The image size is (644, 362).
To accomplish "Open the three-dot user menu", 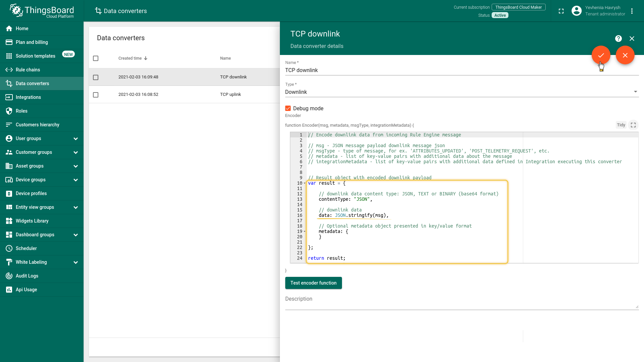I will pos(632,11).
